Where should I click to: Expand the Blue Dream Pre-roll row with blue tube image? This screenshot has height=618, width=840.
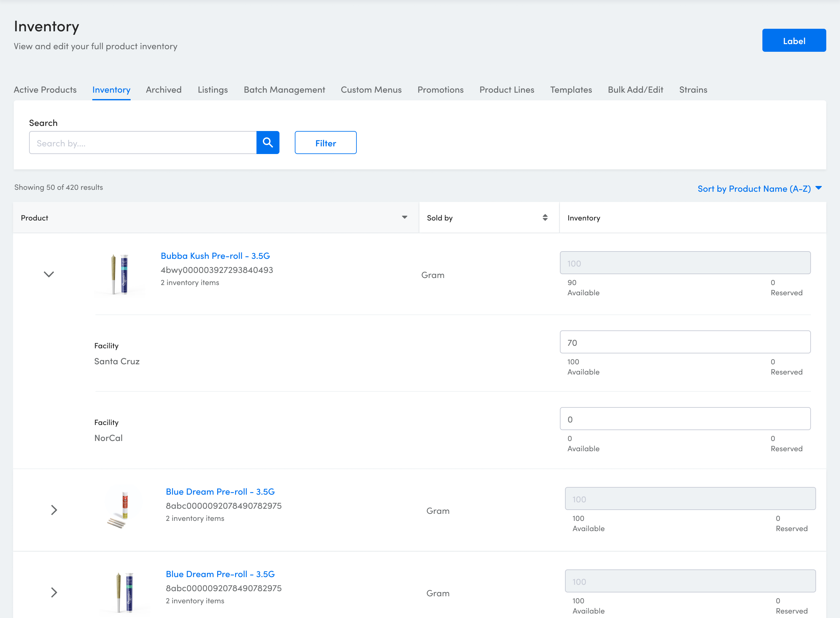click(x=54, y=592)
